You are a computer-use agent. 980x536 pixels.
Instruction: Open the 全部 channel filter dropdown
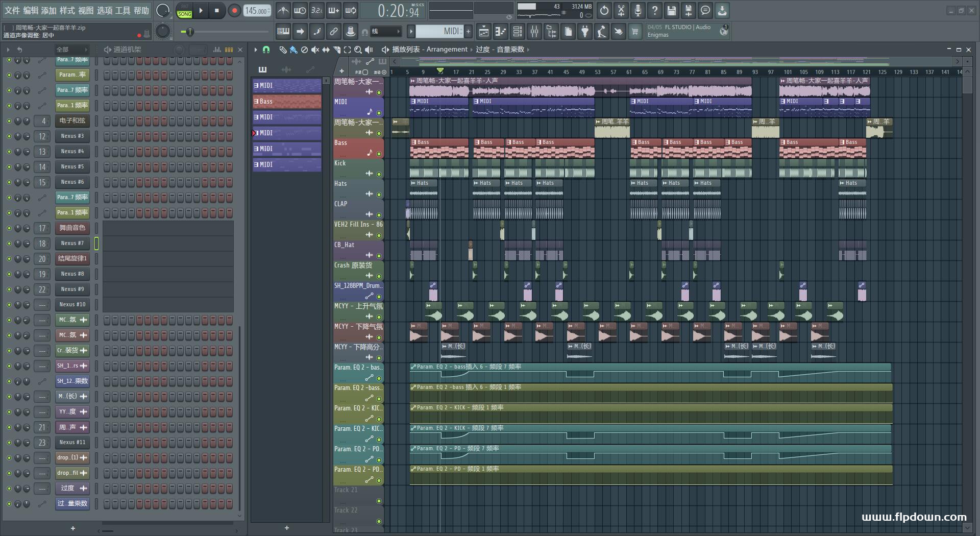coord(72,50)
